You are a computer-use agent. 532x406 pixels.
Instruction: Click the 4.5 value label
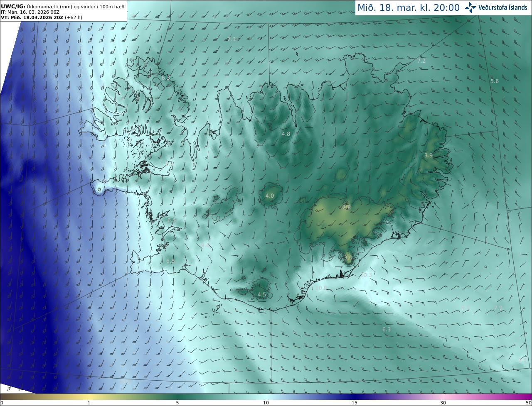262,294
